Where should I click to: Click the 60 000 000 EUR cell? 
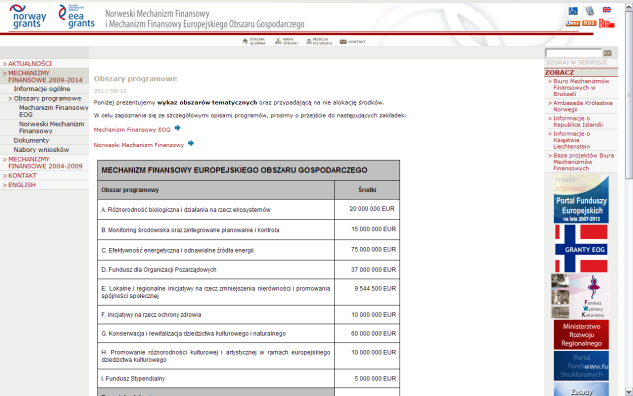pos(367,333)
